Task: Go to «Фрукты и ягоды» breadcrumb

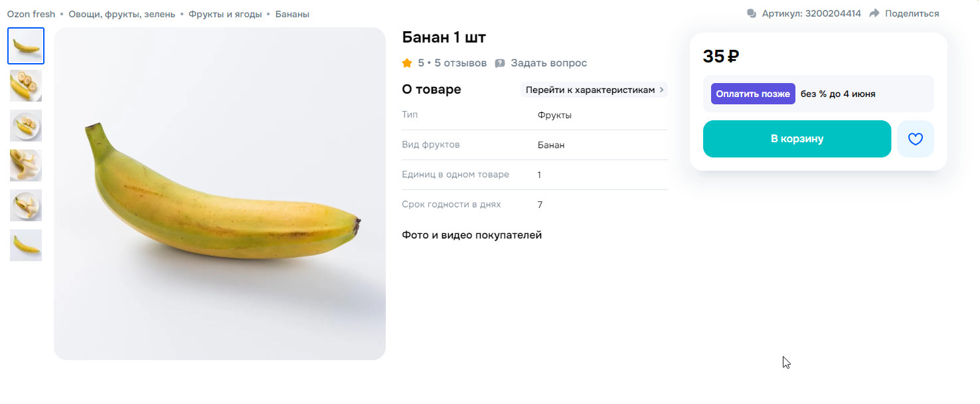Action: pyautogui.click(x=225, y=14)
